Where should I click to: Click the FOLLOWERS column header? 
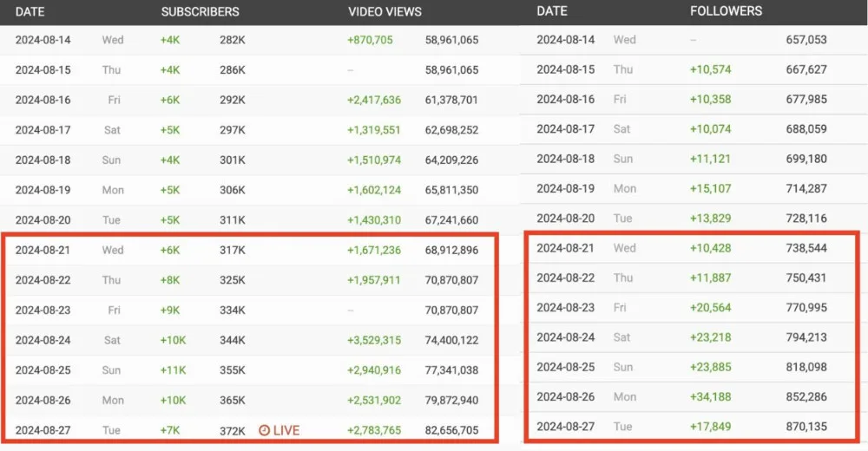(x=726, y=11)
